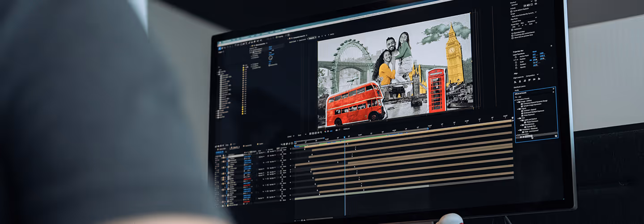Open the Play From 'Current Time' dropdown

point(525,19)
